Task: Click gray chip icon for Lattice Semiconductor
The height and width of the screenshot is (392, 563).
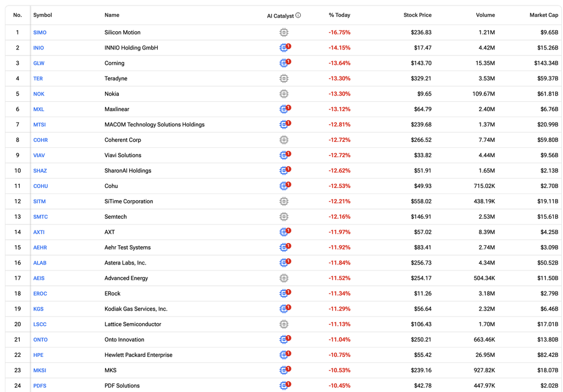Action: tap(284, 324)
